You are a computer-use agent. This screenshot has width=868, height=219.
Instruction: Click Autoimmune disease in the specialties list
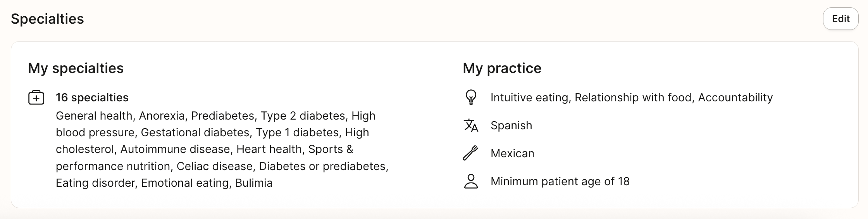[175, 149]
